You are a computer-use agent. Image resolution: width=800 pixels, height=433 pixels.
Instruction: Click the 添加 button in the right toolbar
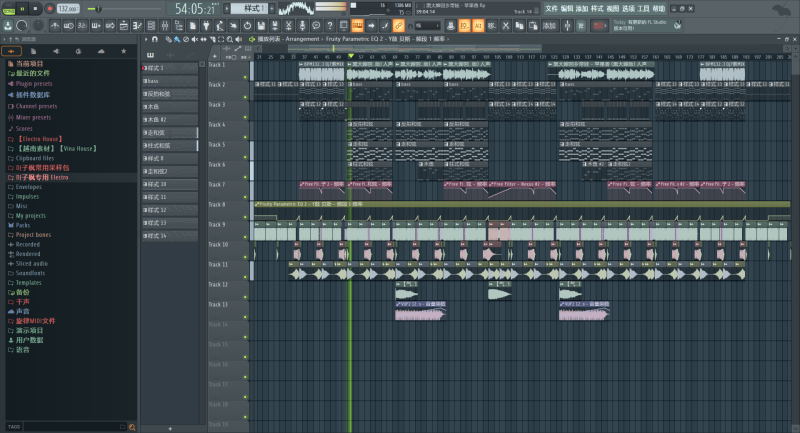point(549,26)
